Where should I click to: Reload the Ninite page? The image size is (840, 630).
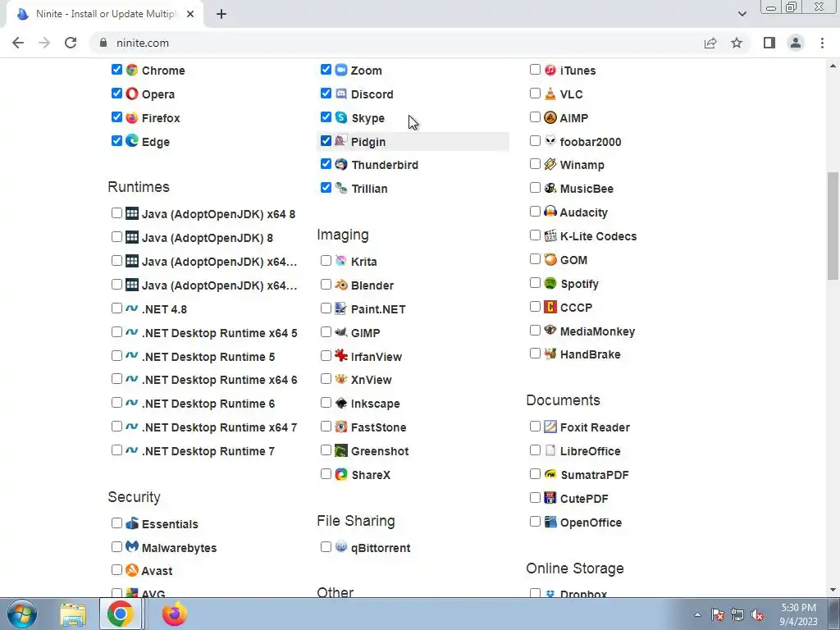pos(71,43)
